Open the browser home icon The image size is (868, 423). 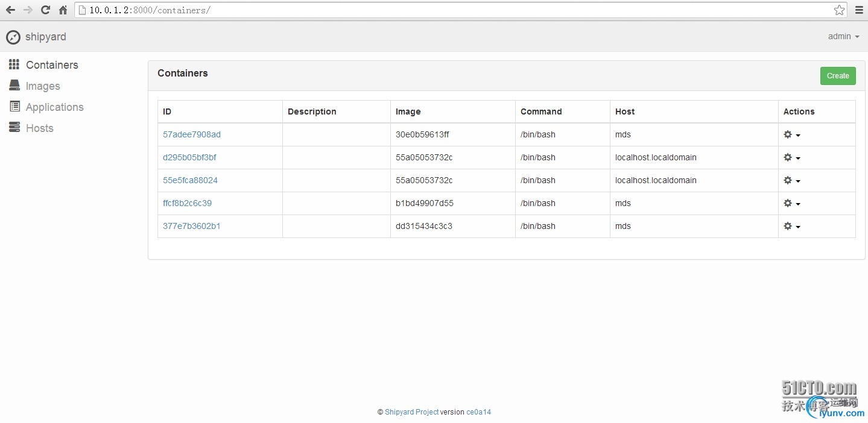pyautogui.click(x=63, y=10)
